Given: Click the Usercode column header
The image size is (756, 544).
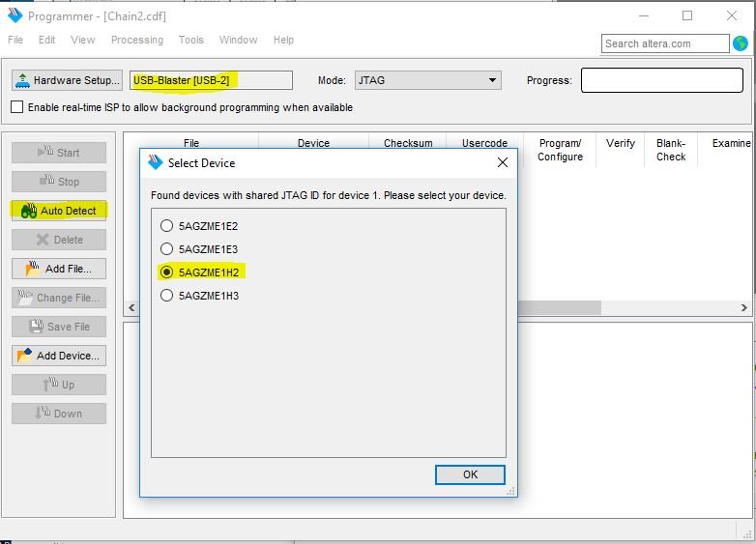Looking at the screenshot, I should 484,143.
